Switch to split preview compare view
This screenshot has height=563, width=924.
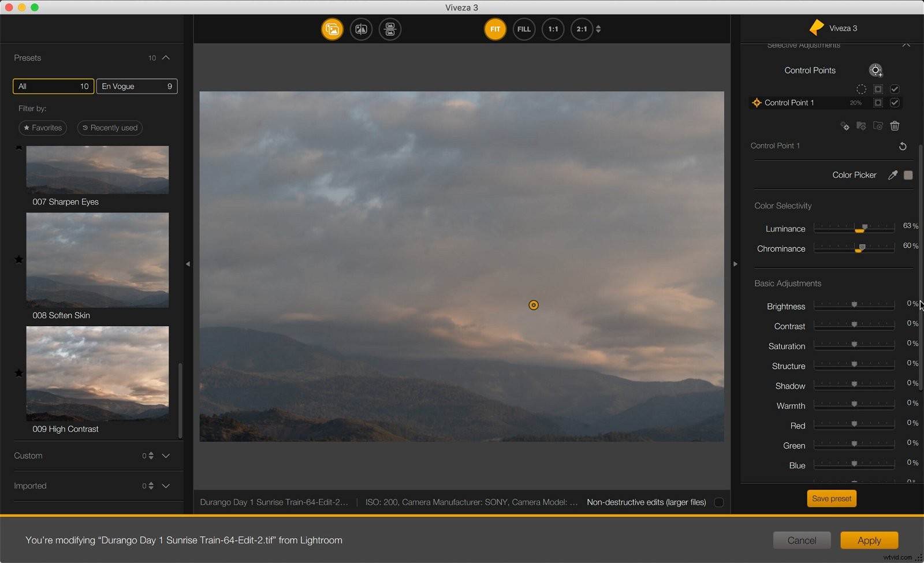coord(361,29)
